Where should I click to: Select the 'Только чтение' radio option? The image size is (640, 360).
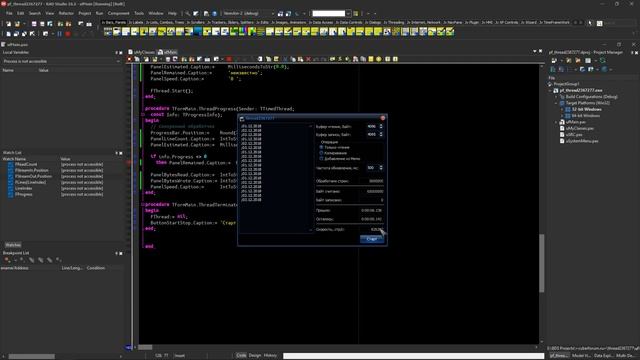[321, 147]
